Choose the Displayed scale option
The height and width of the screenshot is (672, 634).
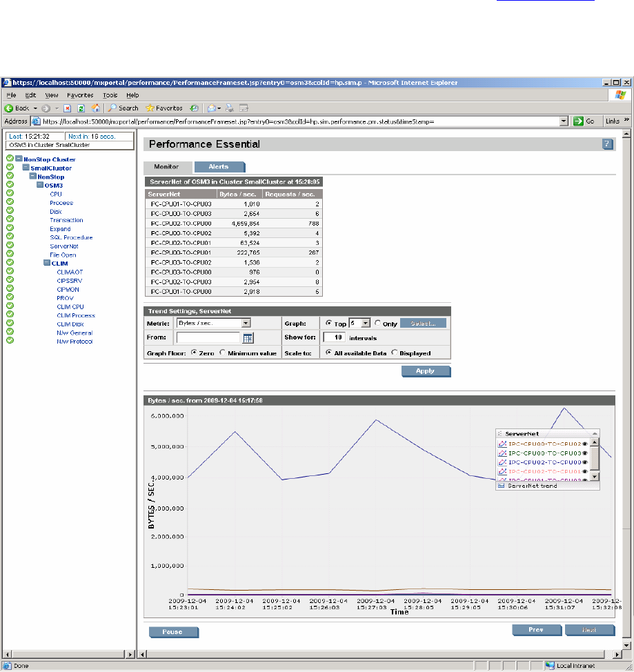(395, 353)
